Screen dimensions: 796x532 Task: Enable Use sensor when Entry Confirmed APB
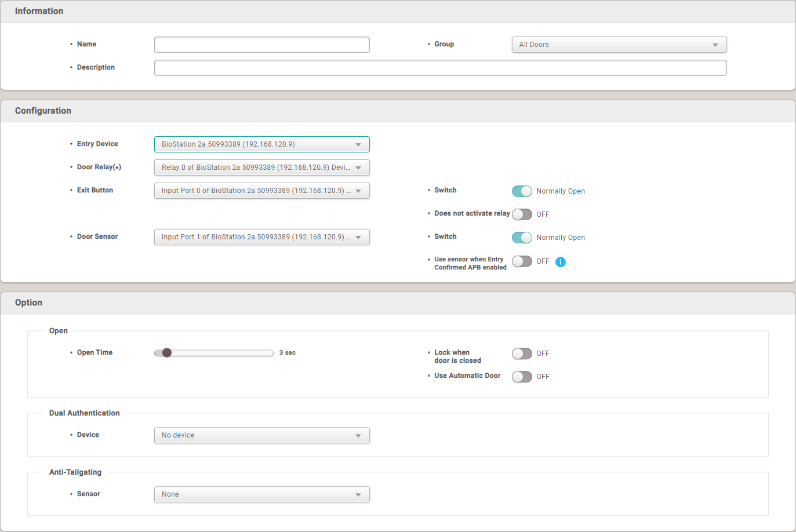522,261
